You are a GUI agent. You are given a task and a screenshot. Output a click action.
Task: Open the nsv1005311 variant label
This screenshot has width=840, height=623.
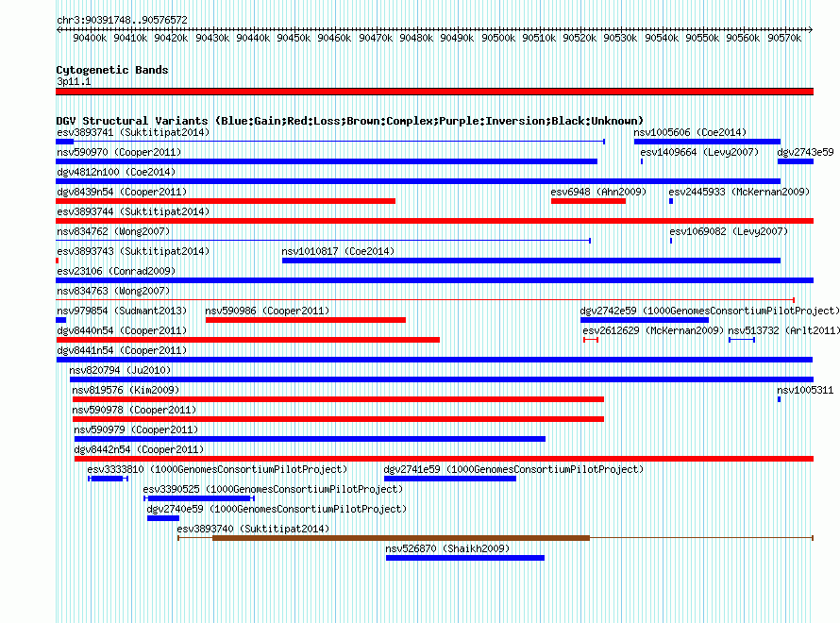pos(805,390)
